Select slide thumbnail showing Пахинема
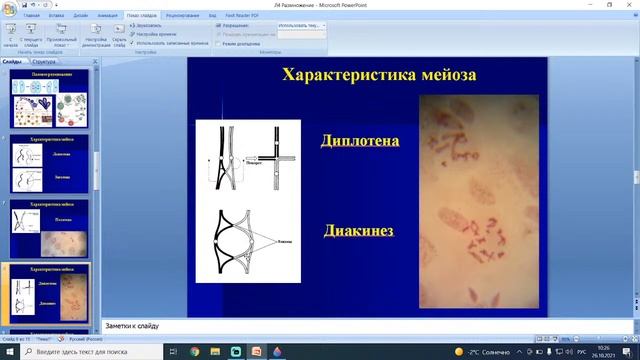 tap(49, 229)
